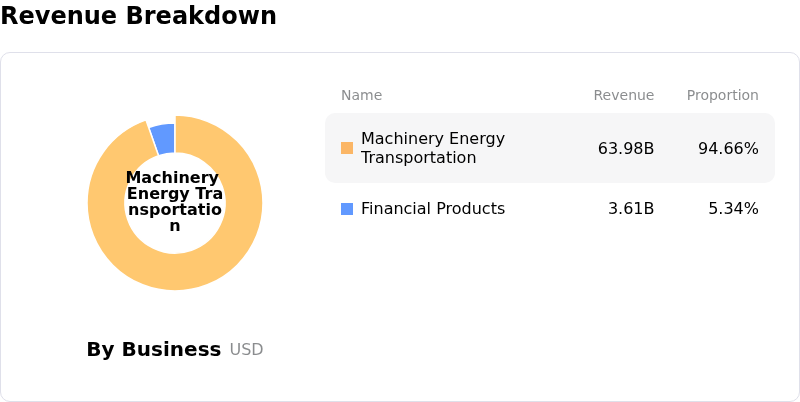Click the 3.61B revenue value
The width and height of the screenshot is (800, 402).
631,209
